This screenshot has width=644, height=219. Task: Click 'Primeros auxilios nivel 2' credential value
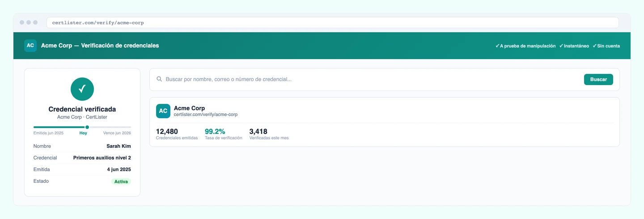pyautogui.click(x=102, y=158)
